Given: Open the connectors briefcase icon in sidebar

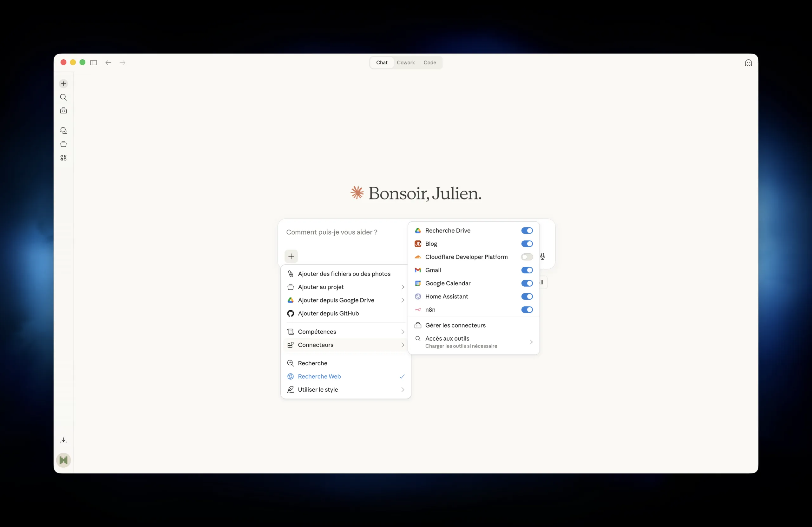Looking at the screenshot, I should pos(63,111).
